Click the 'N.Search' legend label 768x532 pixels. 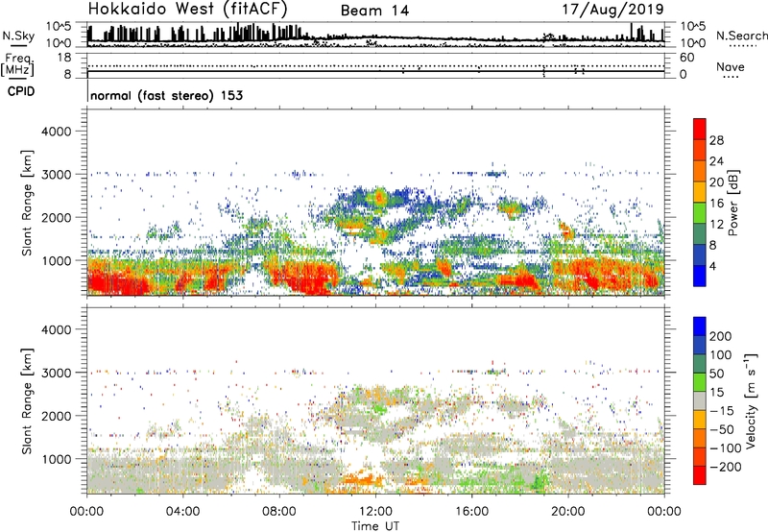click(741, 36)
